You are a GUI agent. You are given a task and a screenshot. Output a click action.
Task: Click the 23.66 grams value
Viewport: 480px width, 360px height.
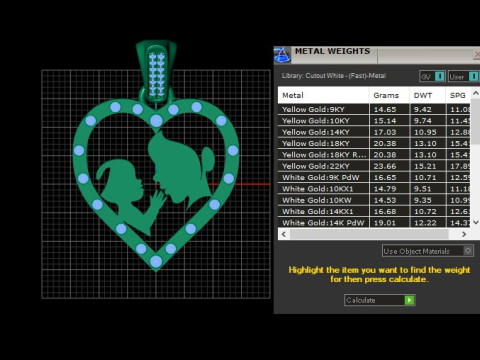click(385, 166)
